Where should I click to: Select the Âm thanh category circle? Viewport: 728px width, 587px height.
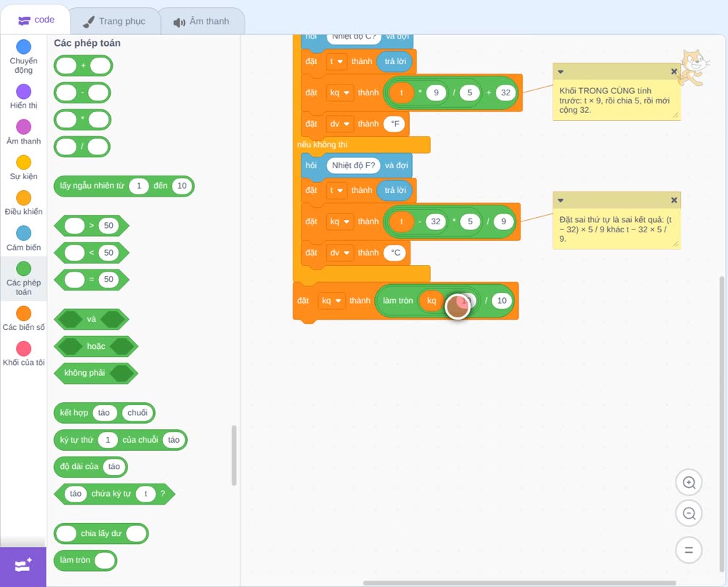(x=23, y=127)
